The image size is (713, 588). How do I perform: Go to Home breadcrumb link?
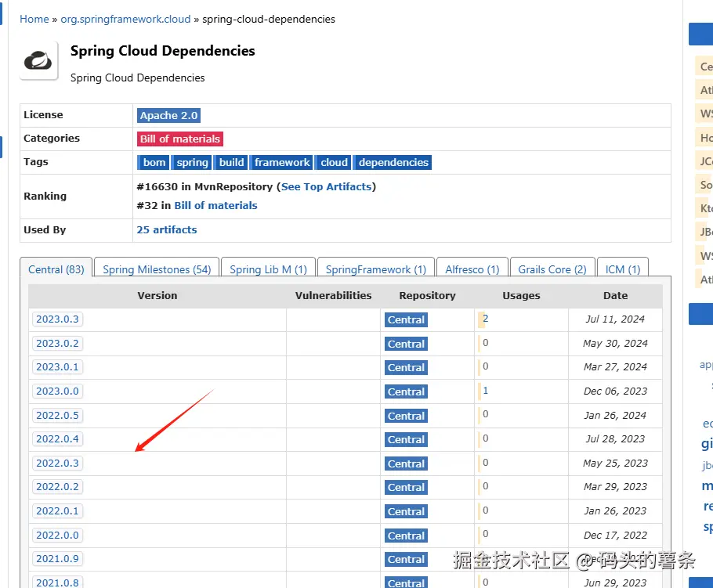pos(34,19)
